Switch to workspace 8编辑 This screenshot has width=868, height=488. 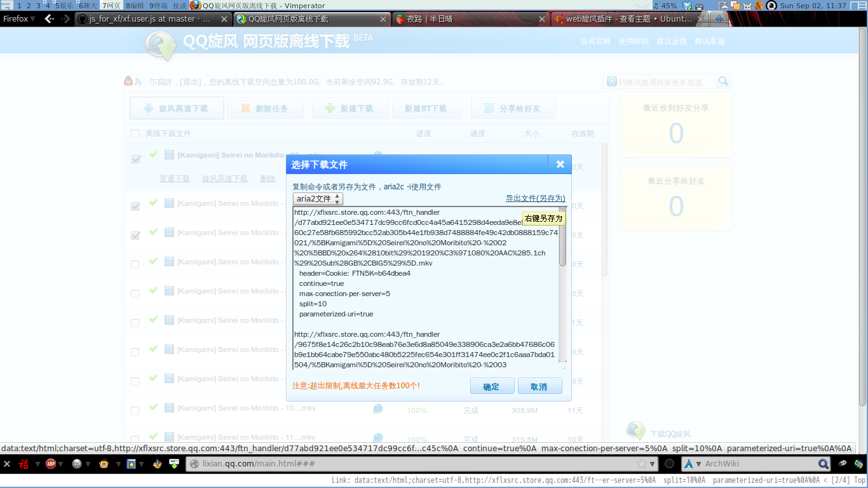pos(134,6)
